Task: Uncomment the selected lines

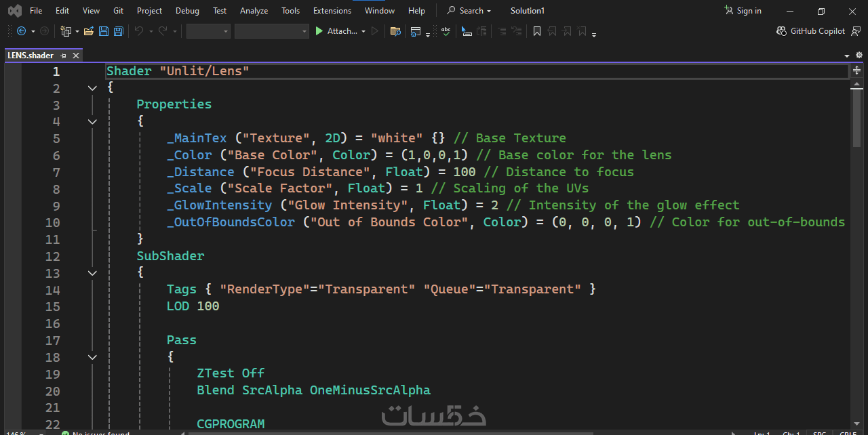Action: pos(516,31)
